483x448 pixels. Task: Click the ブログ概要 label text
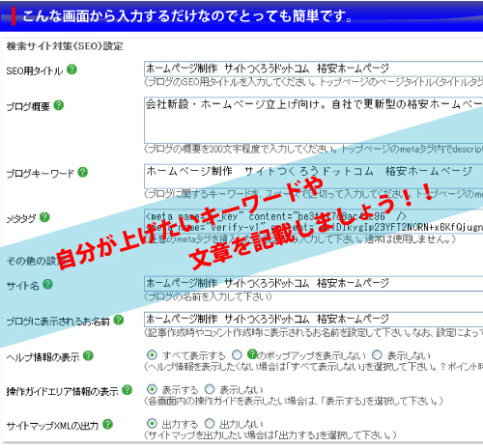point(28,106)
